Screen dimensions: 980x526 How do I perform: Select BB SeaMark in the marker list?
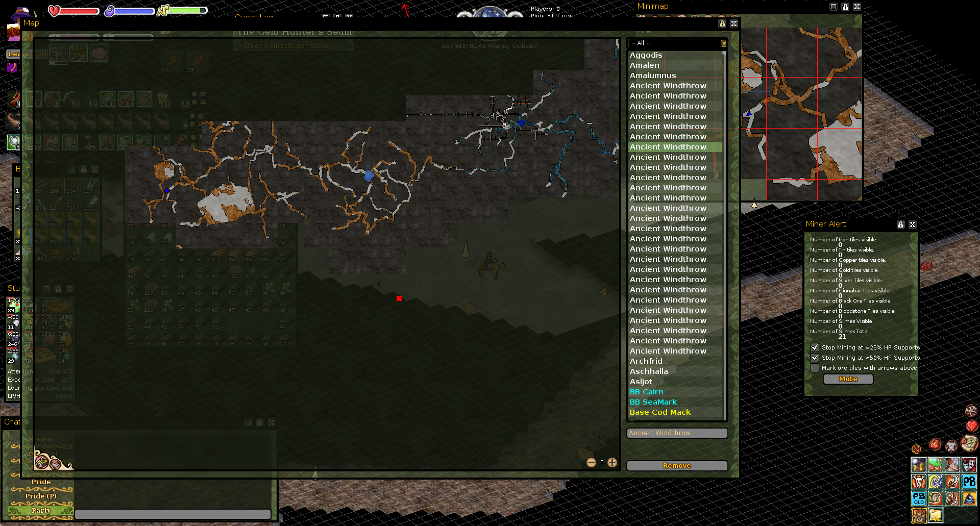675,402
